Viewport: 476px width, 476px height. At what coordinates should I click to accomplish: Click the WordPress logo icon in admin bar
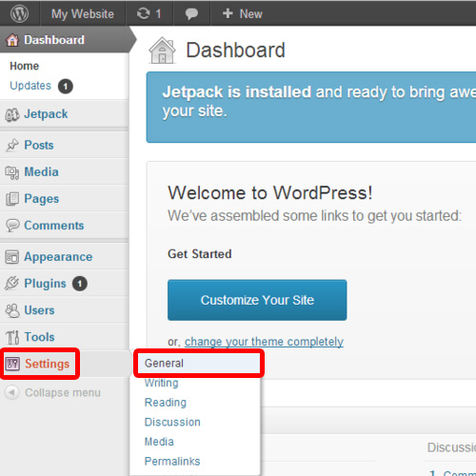click(x=19, y=13)
